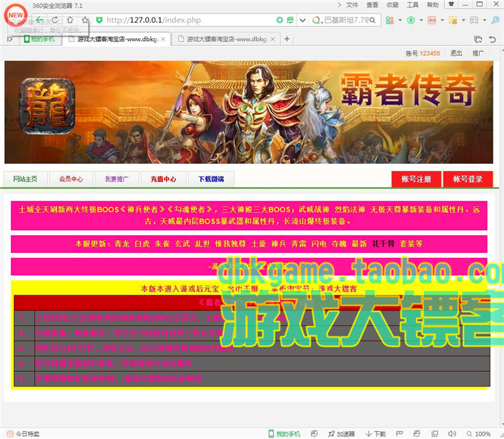
Task: Open the search engine selector icon
Action: click(317, 20)
